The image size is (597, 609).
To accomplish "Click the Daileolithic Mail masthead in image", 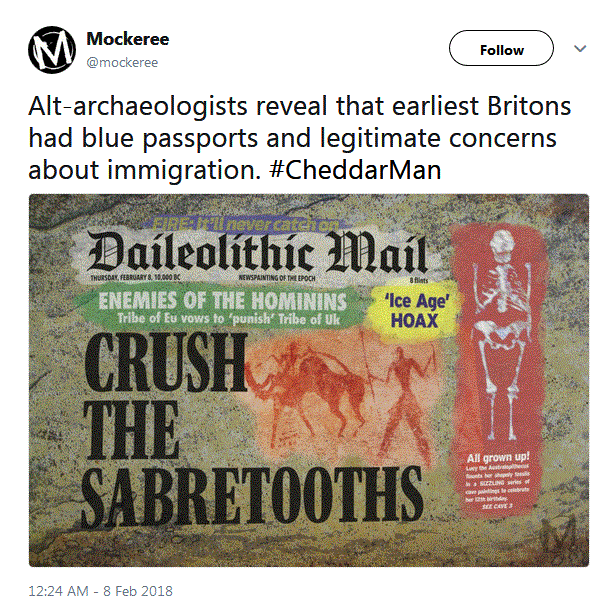I will 257,252.
